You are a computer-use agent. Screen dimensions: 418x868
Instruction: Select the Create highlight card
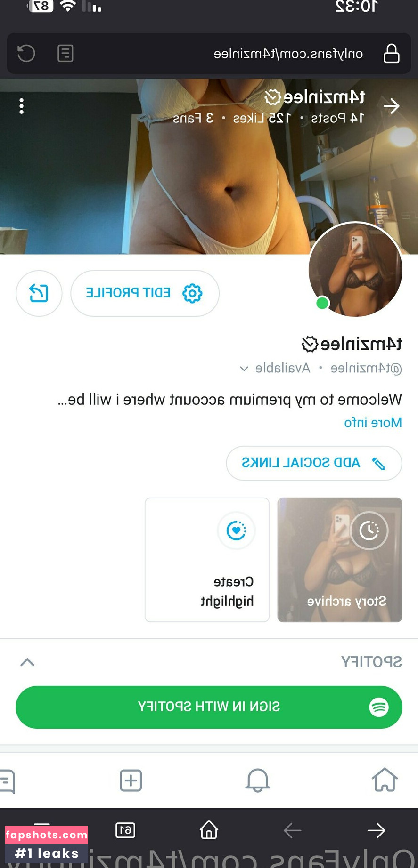coord(207,560)
